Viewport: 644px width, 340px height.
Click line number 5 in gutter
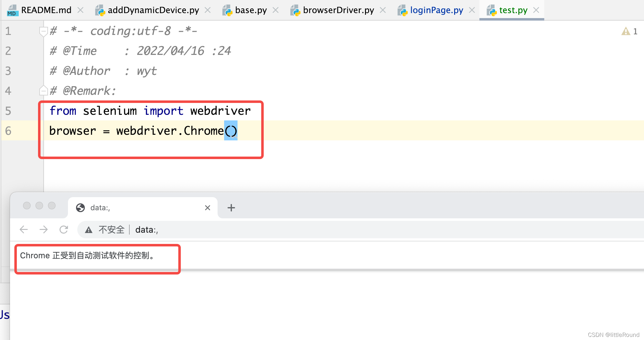click(x=8, y=111)
